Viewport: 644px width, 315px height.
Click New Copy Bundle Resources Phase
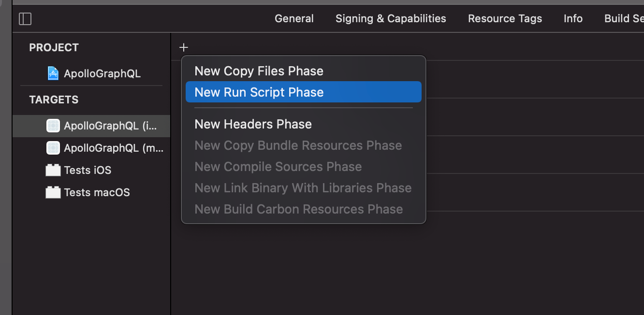click(x=298, y=145)
